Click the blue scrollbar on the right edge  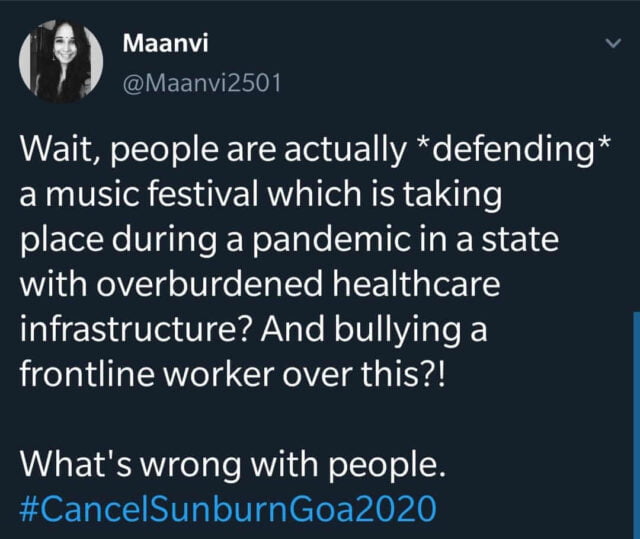(x=636, y=420)
